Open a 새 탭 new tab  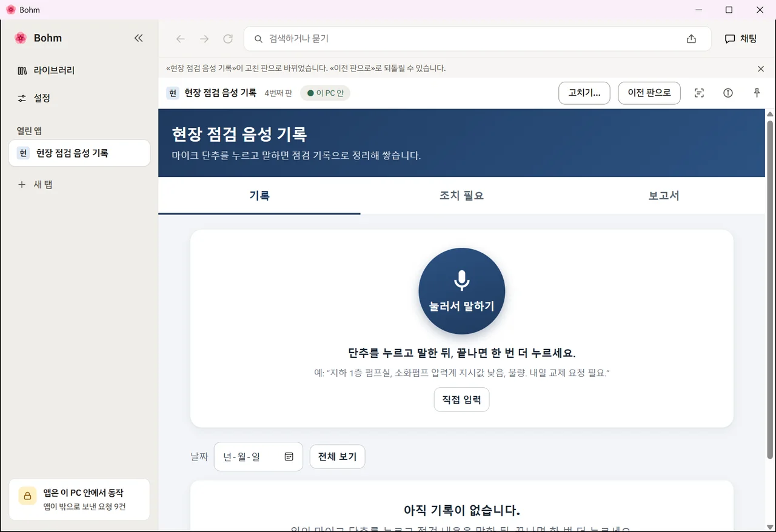pyautogui.click(x=79, y=185)
